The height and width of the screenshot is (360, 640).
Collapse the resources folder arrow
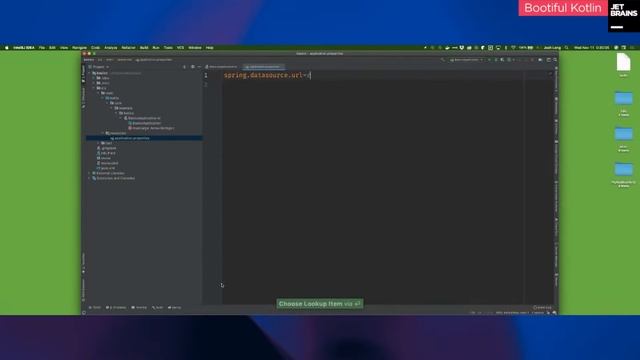[103, 133]
